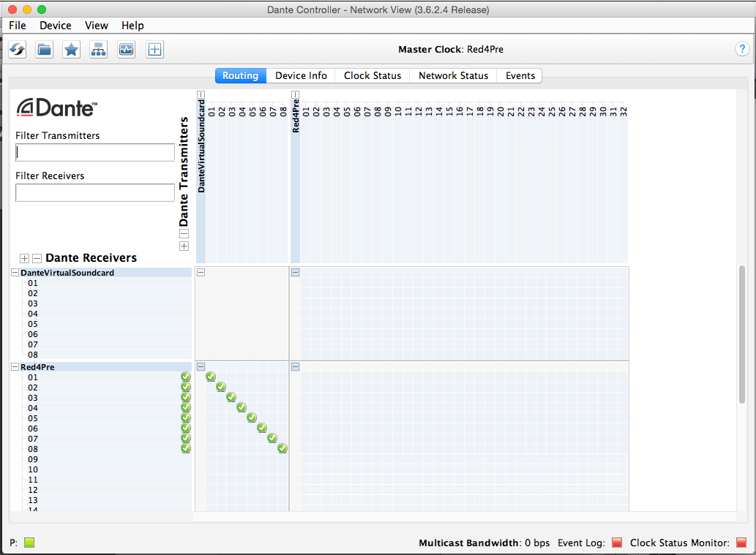Switch to the Events tab
Screen dimensions: 756x555
pos(520,75)
